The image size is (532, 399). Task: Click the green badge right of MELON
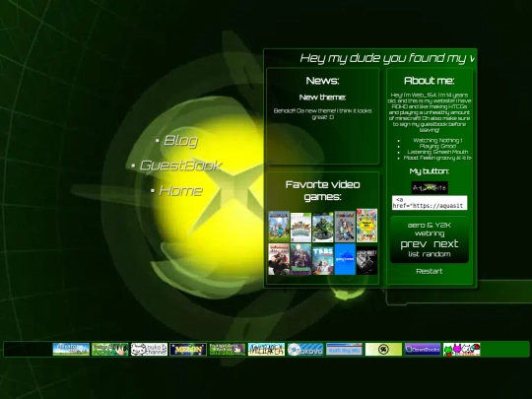pos(227,349)
